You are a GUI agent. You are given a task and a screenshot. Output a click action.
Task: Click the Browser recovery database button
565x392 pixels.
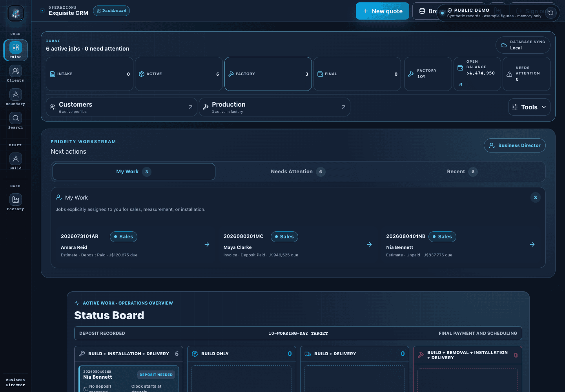pyautogui.click(x=426, y=11)
